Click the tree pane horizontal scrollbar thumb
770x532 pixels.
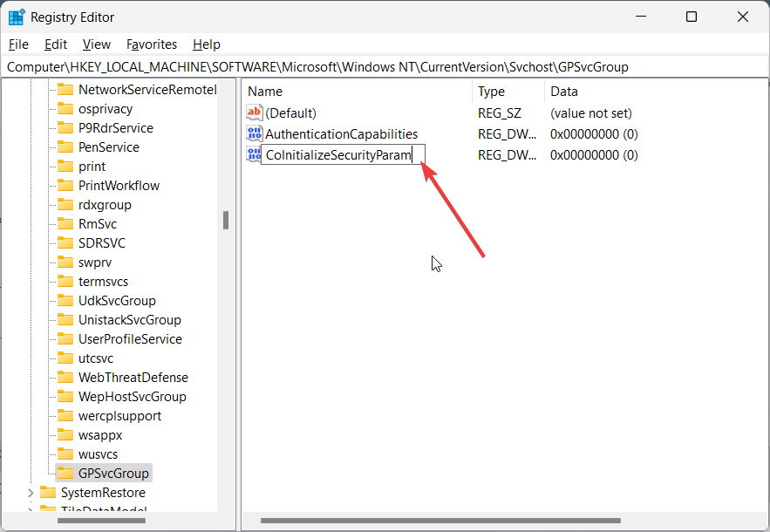102,520
